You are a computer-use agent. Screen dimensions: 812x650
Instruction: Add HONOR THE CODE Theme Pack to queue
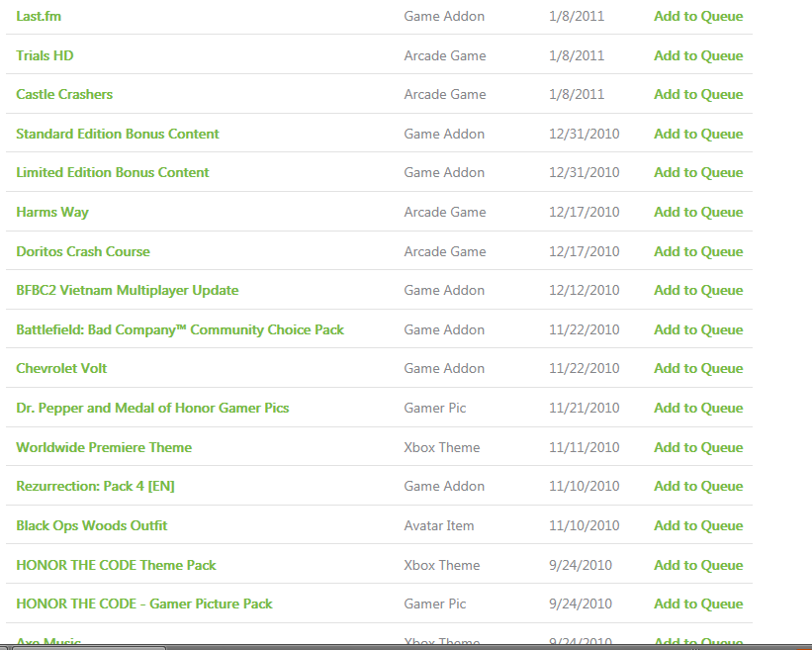(698, 565)
